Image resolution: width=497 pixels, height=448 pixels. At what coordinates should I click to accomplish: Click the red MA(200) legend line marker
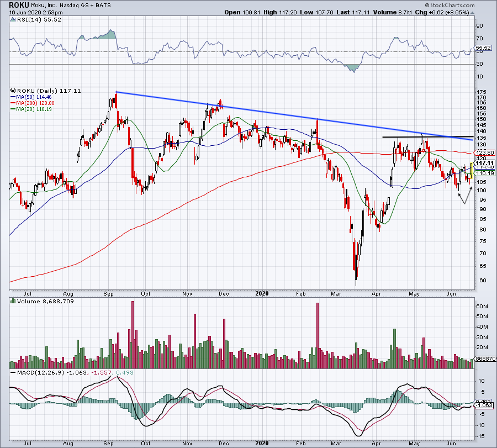(x=13, y=103)
